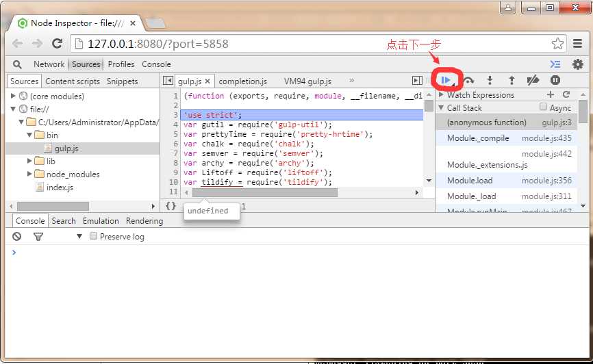Open the DevTools search magnifier
The image size is (593, 364).
click(x=17, y=64)
